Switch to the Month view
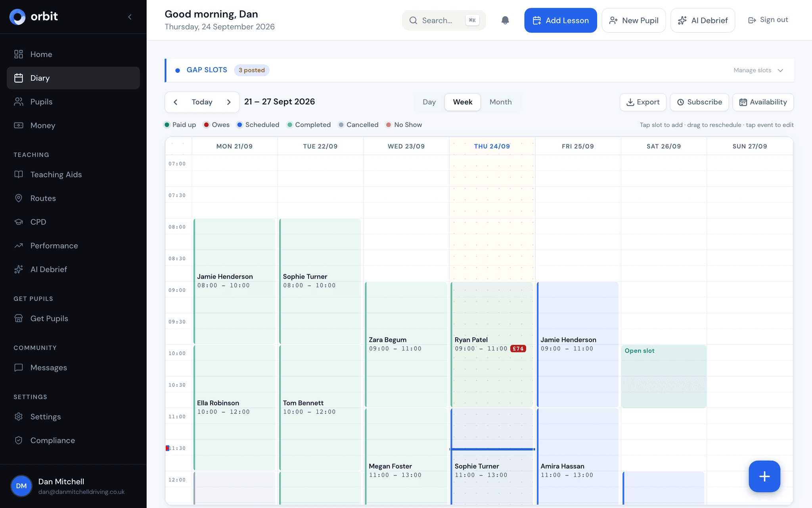The height and width of the screenshot is (508, 812). coord(500,102)
